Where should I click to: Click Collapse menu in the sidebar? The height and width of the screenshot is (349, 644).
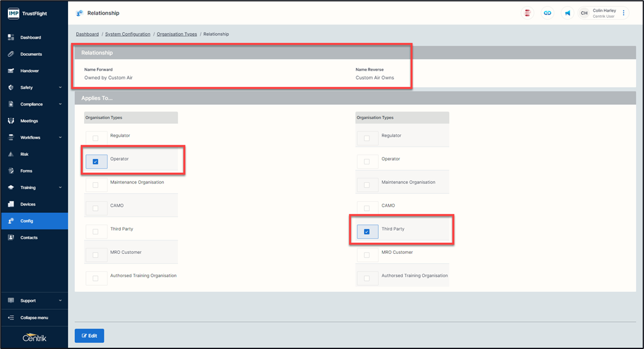(x=34, y=318)
